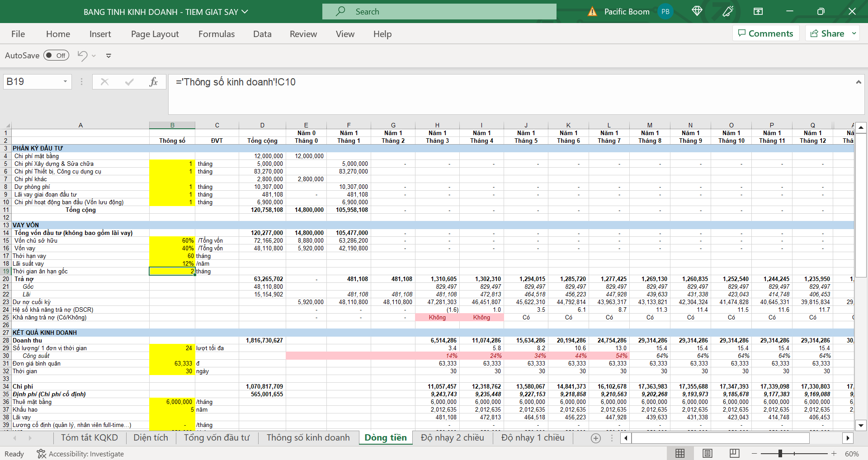Click the Accessibility Investigate status icon
The width and height of the screenshot is (868, 460).
pos(42,454)
